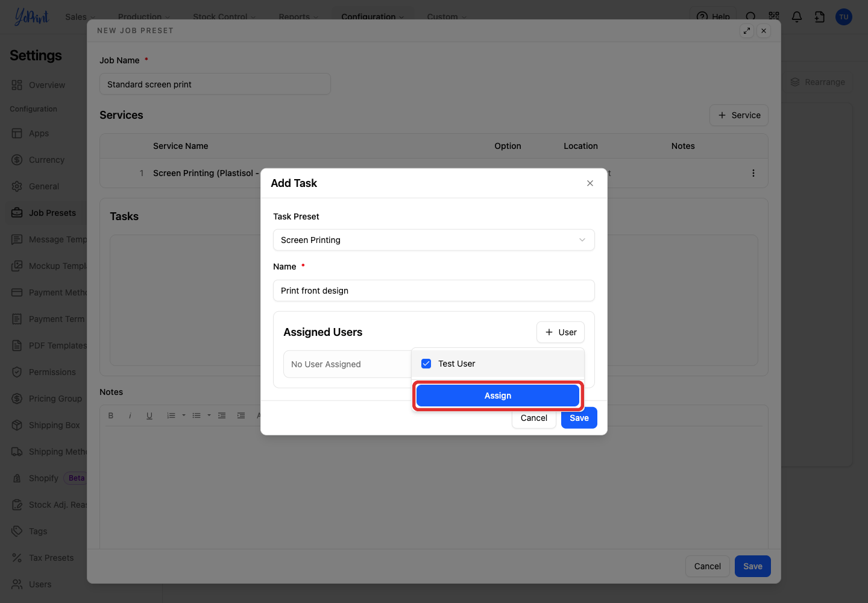Open the Configuration menu
Viewport: 868px width, 603px height.
[x=373, y=17]
